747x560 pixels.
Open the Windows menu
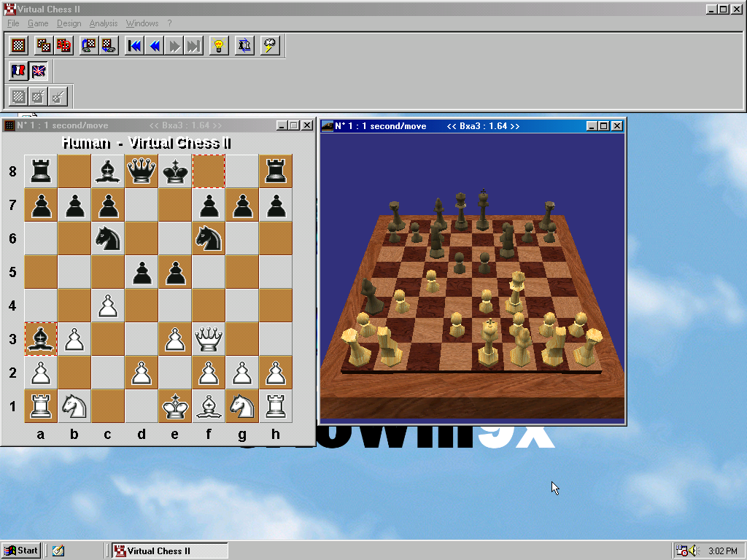[x=142, y=23]
